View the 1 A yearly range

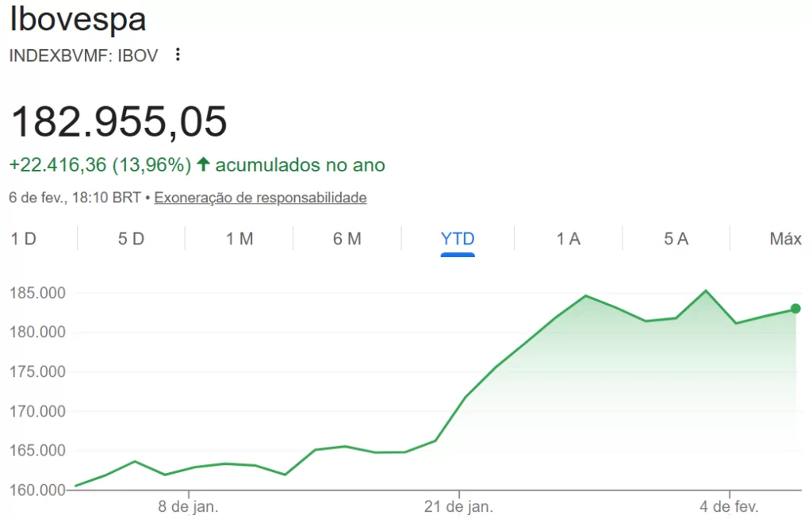tap(568, 239)
